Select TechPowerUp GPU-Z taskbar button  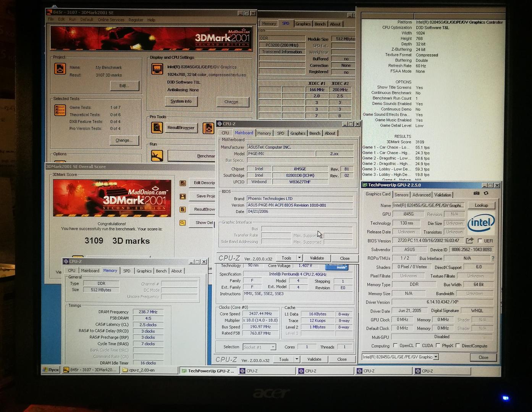(x=209, y=370)
